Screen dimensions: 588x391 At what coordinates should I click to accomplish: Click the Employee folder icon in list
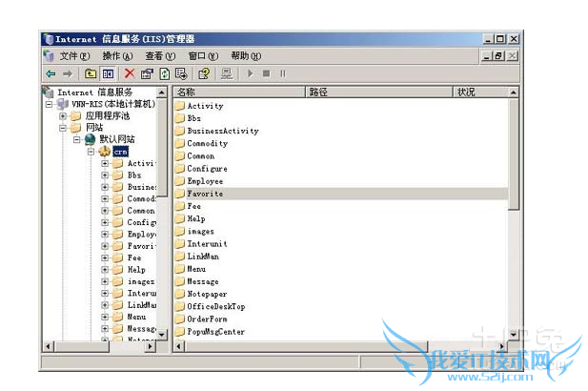coord(180,181)
